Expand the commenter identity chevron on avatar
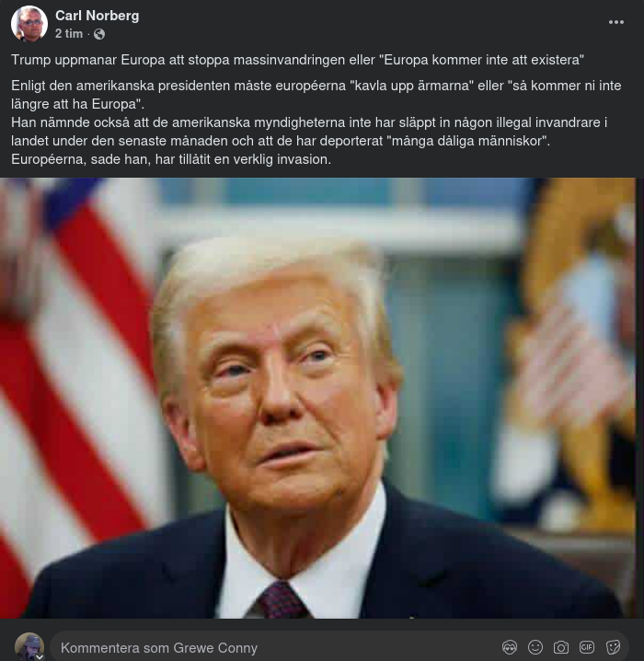 [x=40, y=656]
